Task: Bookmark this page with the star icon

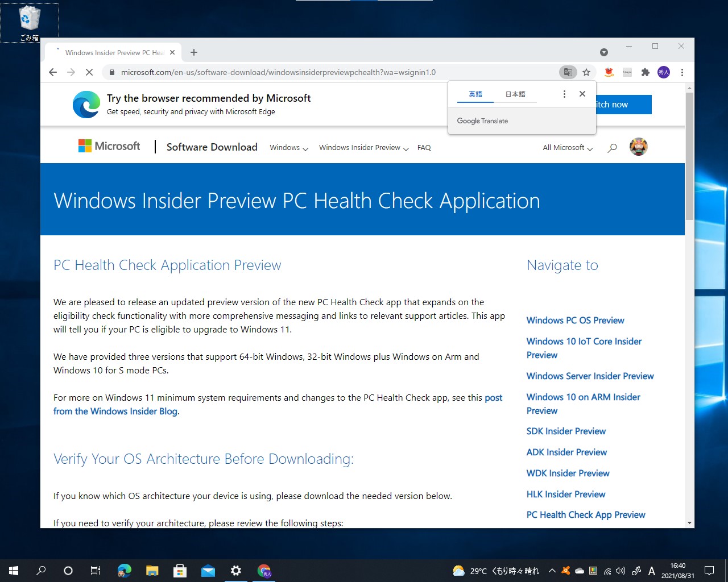Action: tap(586, 72)
